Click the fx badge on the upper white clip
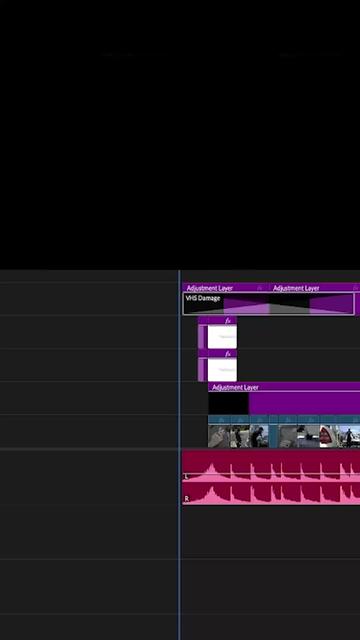The height and width of the screenshot is (640, 360). (x=228, y=320)
